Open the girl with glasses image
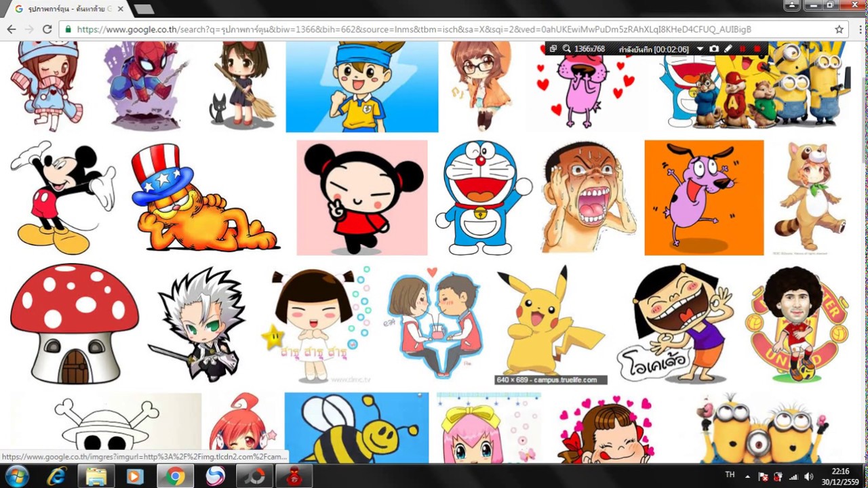 (483, 86)
